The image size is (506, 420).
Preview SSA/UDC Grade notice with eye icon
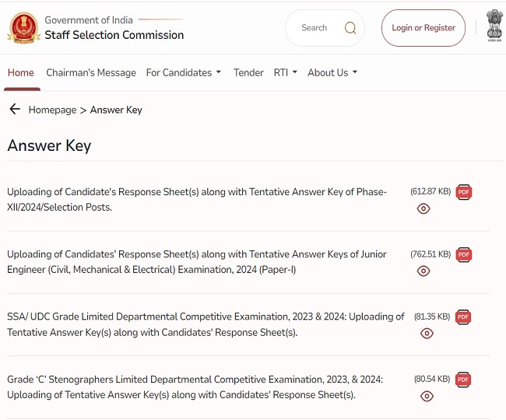click(427, 333)
